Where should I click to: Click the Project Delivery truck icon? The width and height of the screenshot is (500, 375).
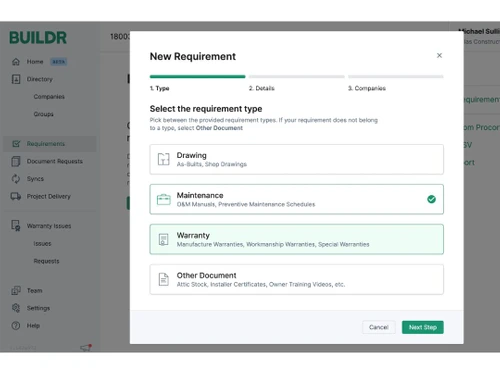pyautogui.click(x=16, y=196)
